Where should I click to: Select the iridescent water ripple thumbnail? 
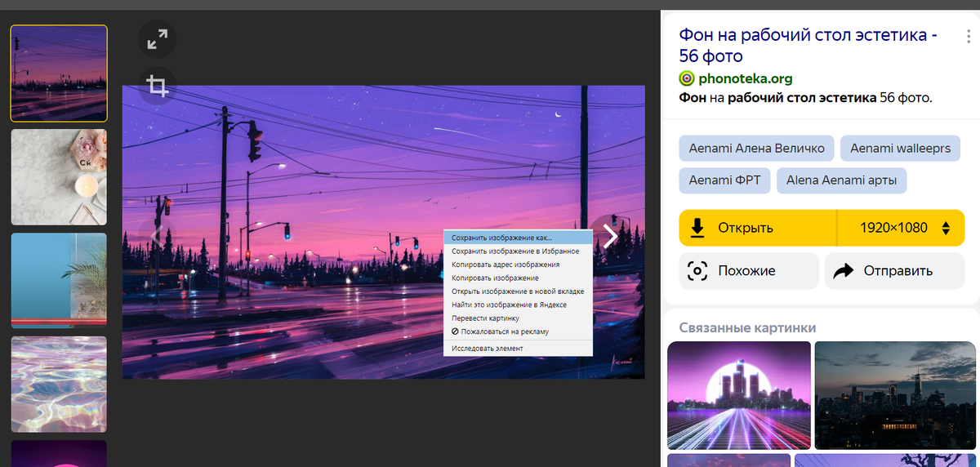[59, 385]
